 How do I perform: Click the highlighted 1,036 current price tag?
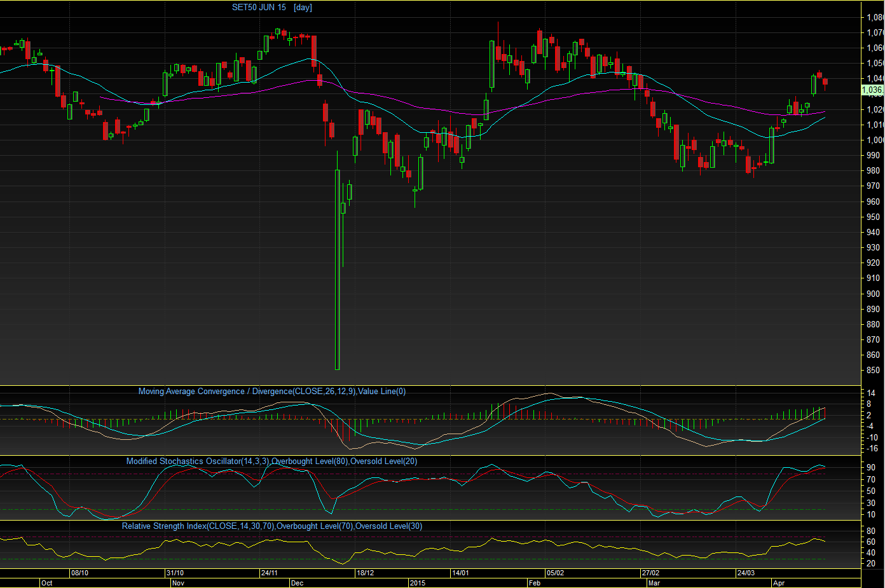click(872, 90)
